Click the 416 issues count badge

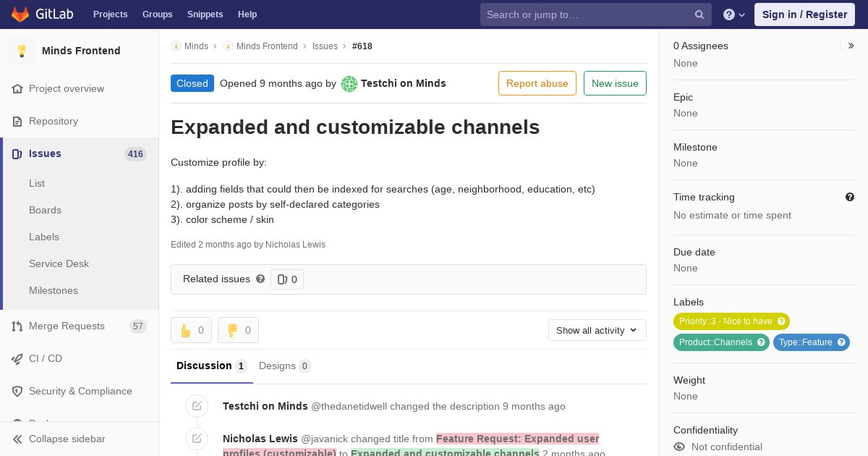[135, 154]
